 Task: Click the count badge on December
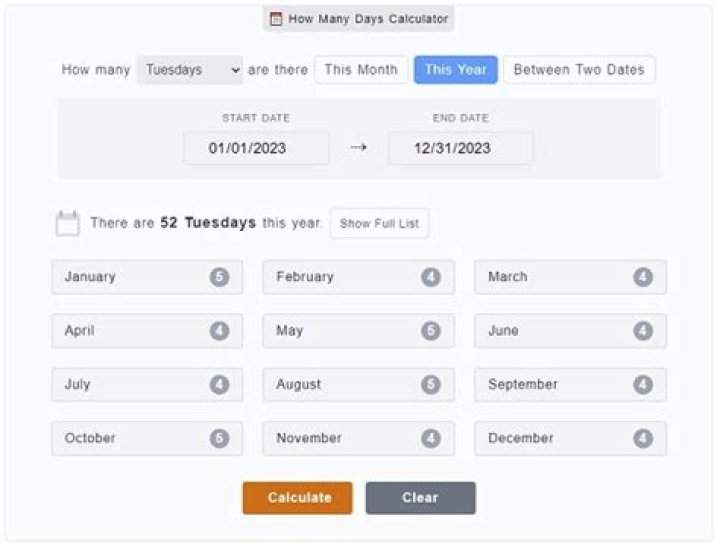(x=643, y=439)
